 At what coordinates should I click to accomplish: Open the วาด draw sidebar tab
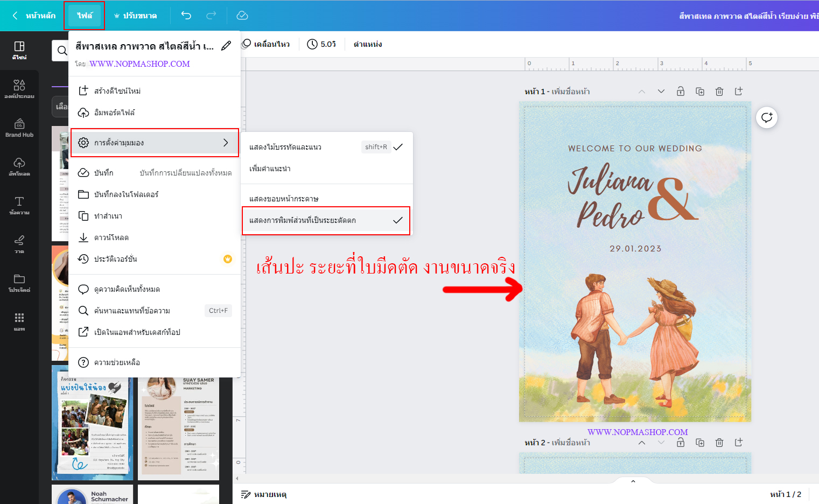tap(19, 244)
